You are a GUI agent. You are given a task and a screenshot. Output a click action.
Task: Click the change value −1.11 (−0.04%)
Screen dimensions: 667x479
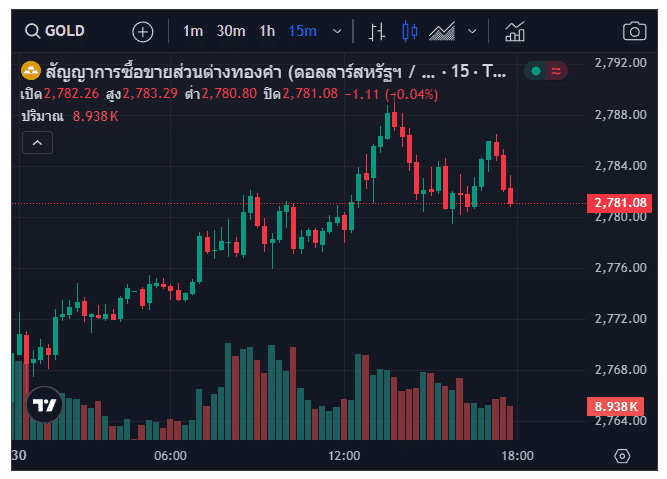(x=391, y=94)
